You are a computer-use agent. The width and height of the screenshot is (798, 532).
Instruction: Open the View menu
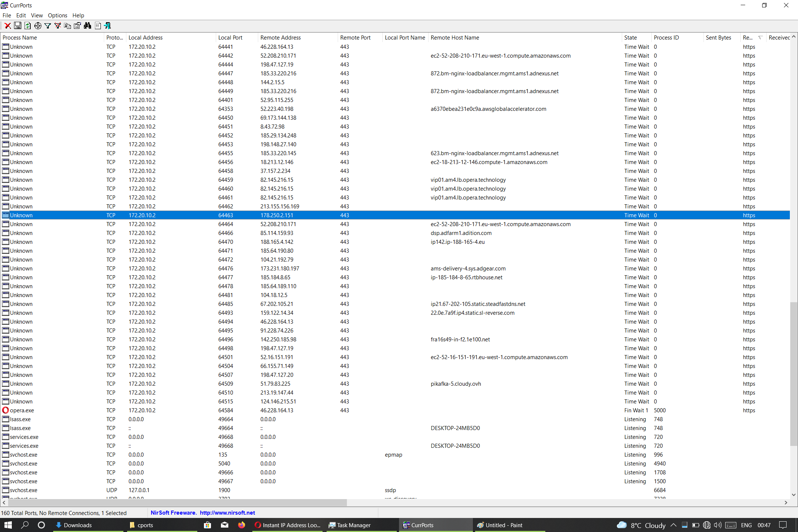coord(37,15)
